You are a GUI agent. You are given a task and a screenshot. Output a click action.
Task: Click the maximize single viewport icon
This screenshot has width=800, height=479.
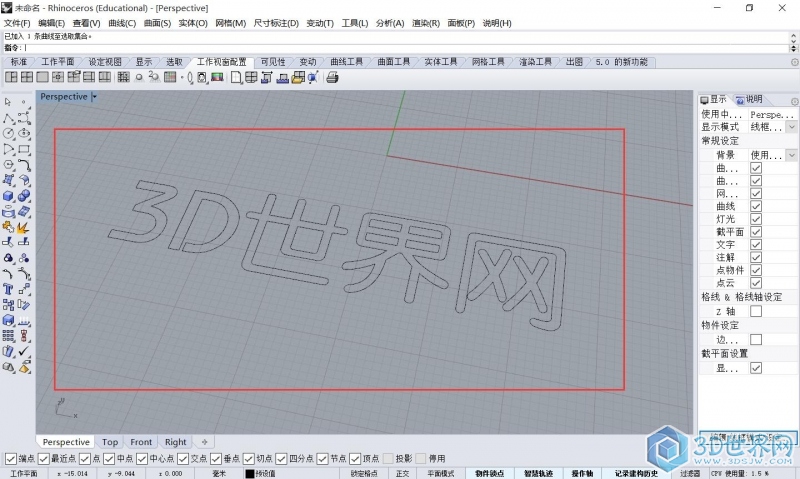42,77
